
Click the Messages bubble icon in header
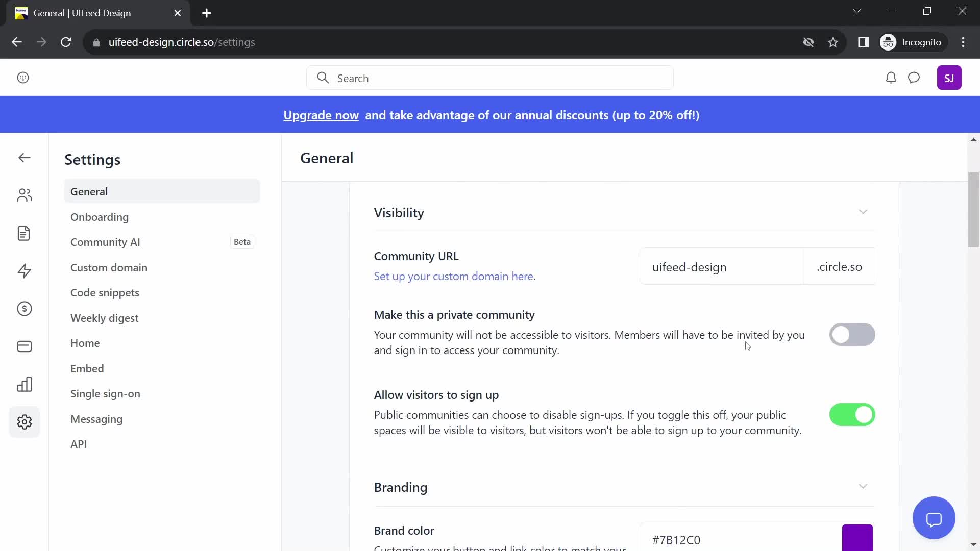tap(915, 78)
